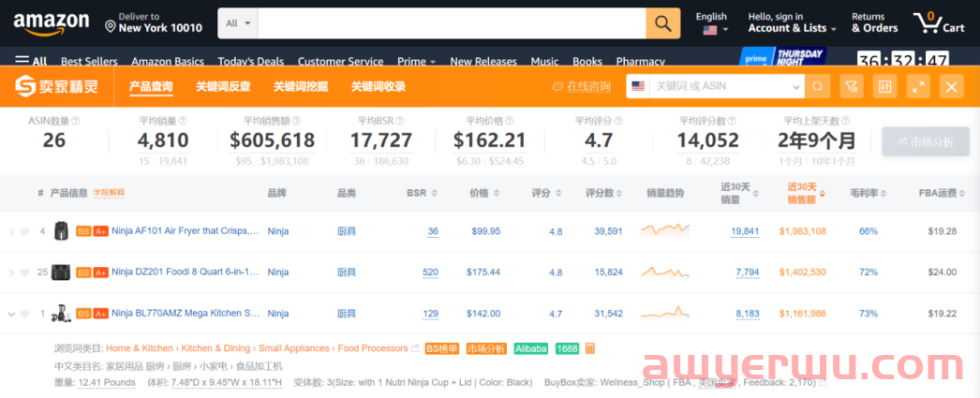Click the Ninja AF101 air fryer thumbnail
This screenshot has height=398, width=980.
click(61, 231)
